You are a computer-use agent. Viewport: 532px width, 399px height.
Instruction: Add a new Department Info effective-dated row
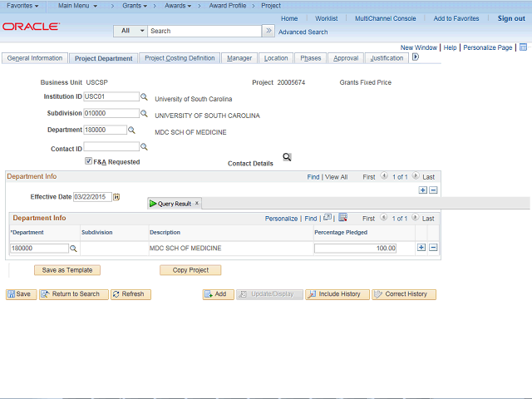tap(423, 190)
